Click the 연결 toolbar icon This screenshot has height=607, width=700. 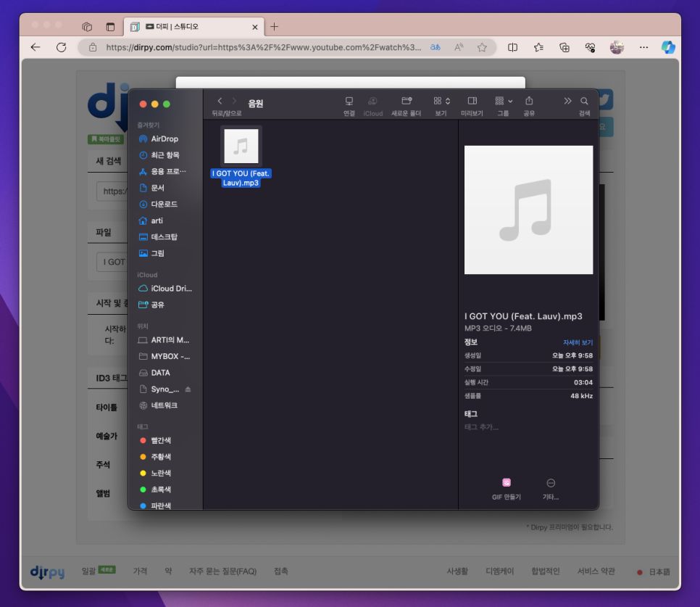click(349, 102)
